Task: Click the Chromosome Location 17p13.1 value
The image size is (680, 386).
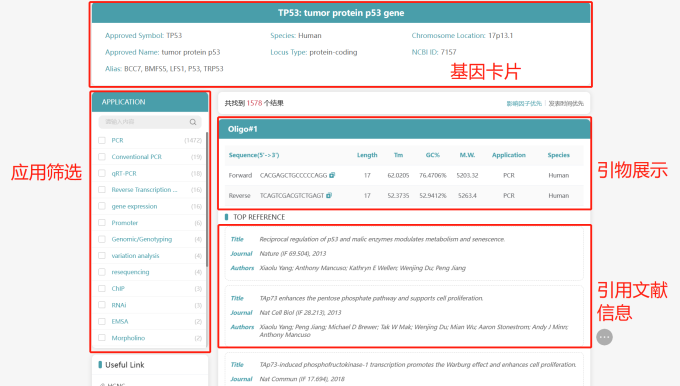Action: coord(500,36)
